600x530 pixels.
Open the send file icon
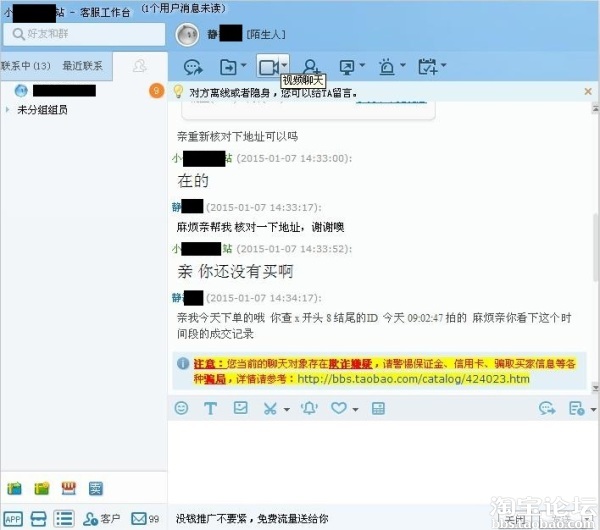228,67
